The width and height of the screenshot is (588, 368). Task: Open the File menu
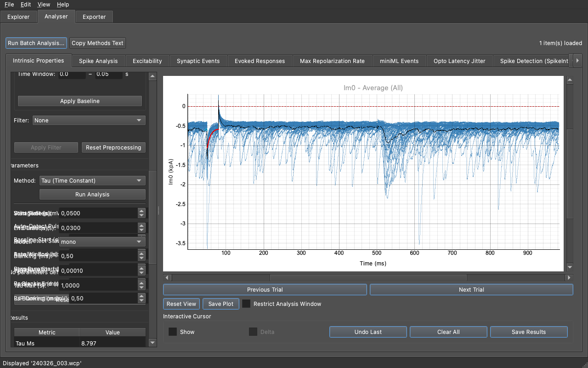tap(9, 4)
